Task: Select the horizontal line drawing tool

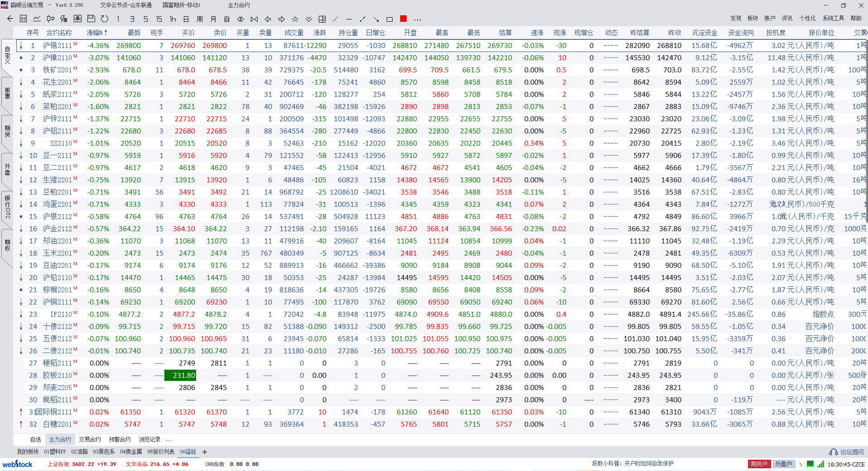Action: point(349,19)
